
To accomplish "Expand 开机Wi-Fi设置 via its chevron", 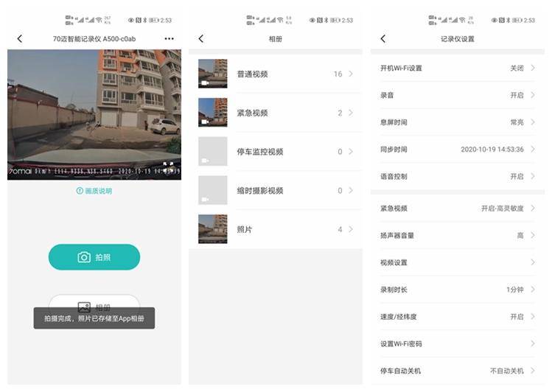I will [533, 68].
